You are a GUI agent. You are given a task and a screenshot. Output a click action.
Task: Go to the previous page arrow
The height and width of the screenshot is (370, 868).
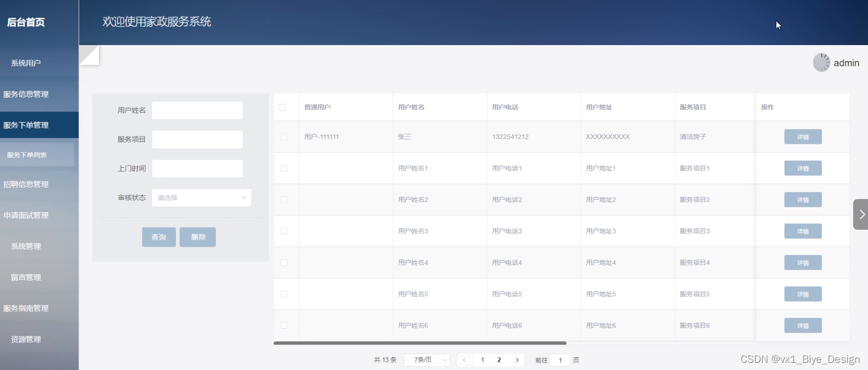pyautogui.click(x=464, y=360)
